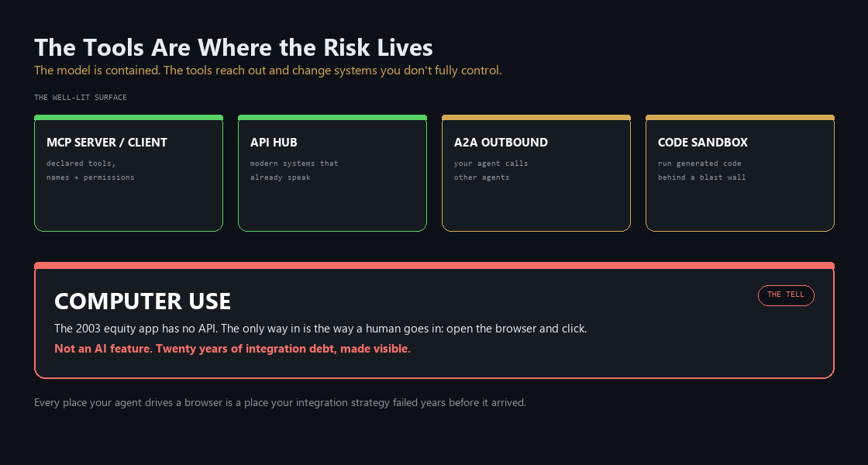868x465 pixels.
Task: Click the COMPUTER USE heading
Action: 143,301
